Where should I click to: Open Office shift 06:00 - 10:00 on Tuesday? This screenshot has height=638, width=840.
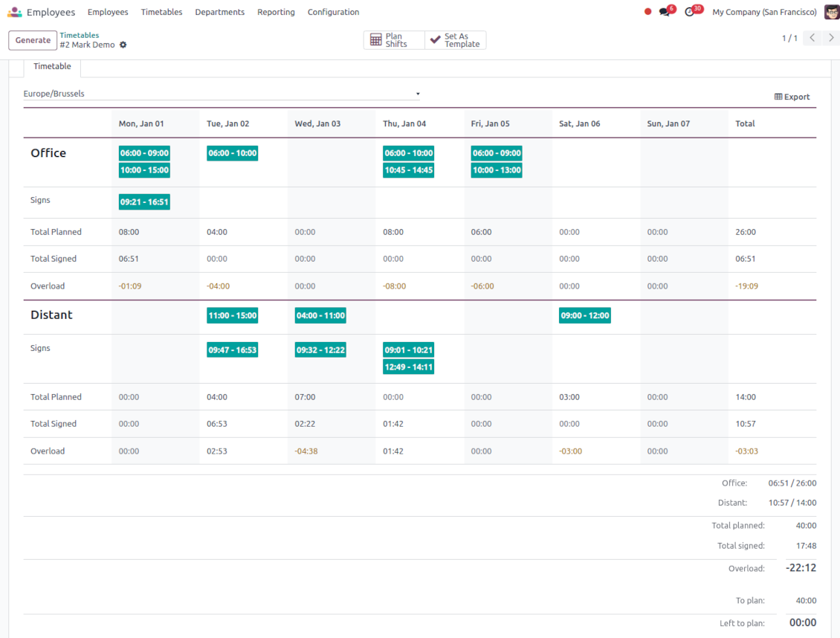pyautogui.click(x=233, y=153)
